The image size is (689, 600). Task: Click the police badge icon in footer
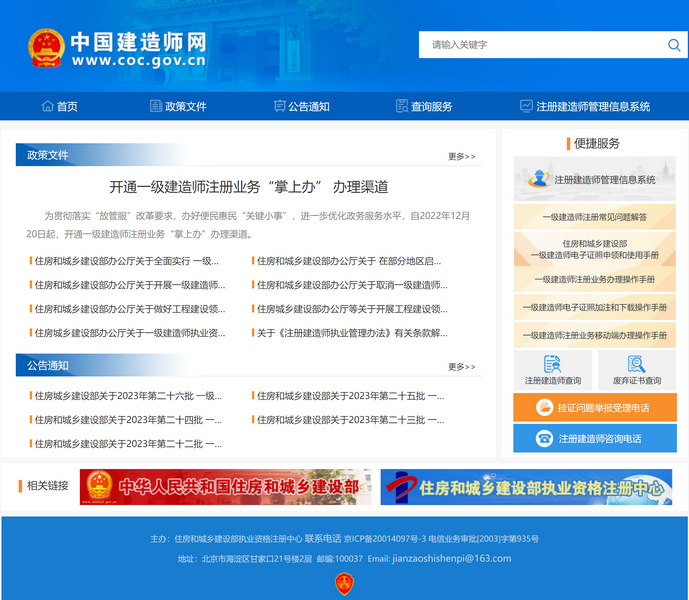pyautogui.click(x=344, y=583)
